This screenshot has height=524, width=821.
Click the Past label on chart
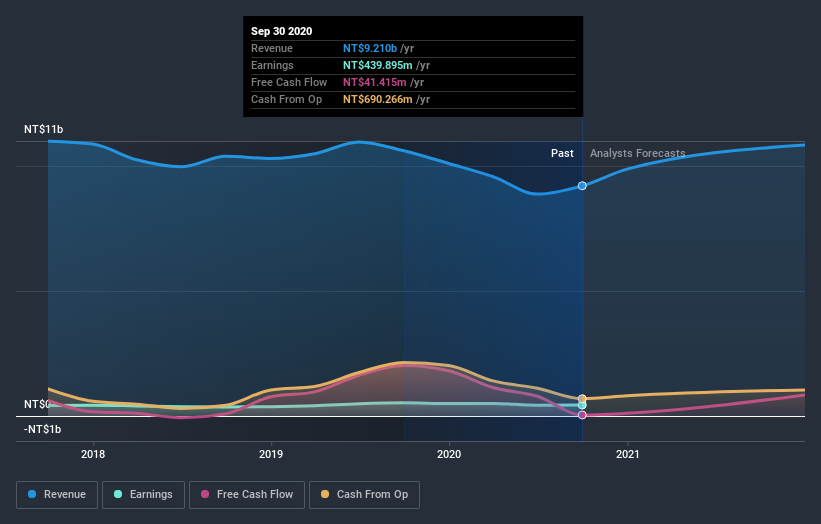tap(562, 153)
